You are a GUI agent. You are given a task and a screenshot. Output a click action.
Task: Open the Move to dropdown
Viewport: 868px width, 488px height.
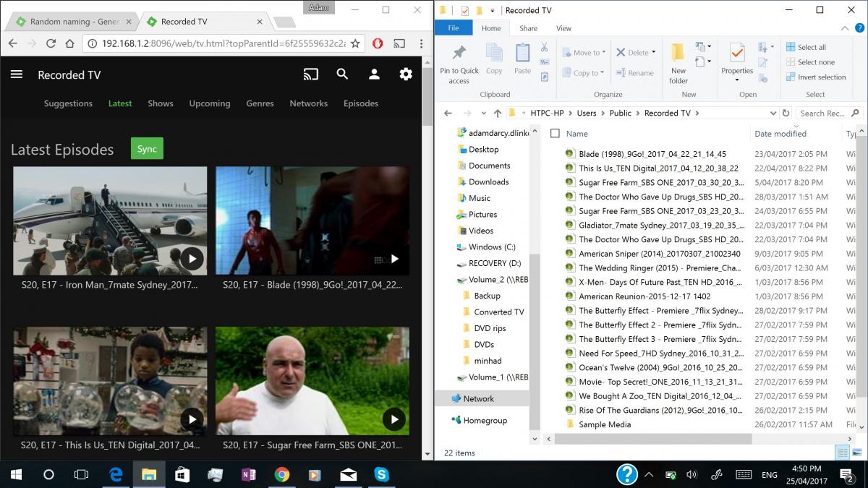click(x=586, y=53)
